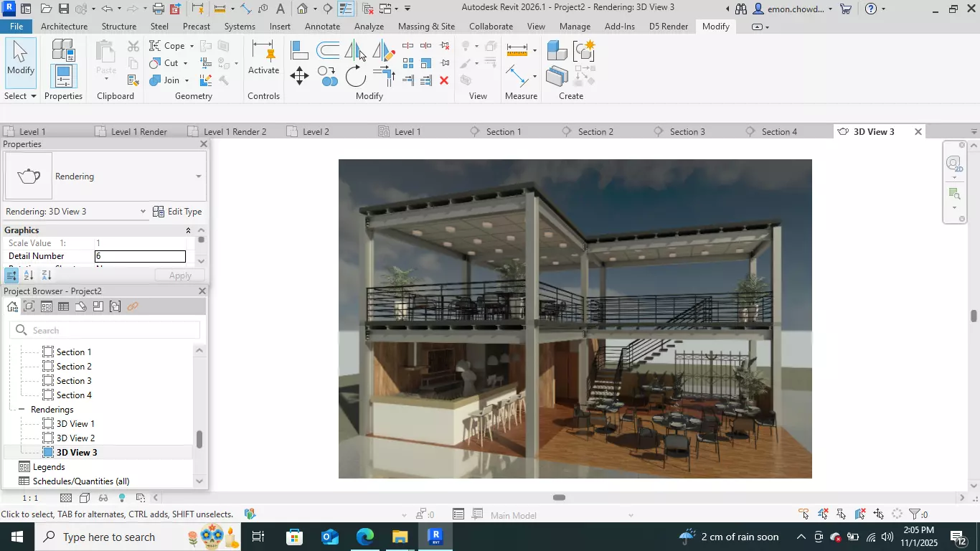This screenshot has height=551, width=980.
Task: Open the Join geometry dropdown arrow
Action: pos(187,80)
